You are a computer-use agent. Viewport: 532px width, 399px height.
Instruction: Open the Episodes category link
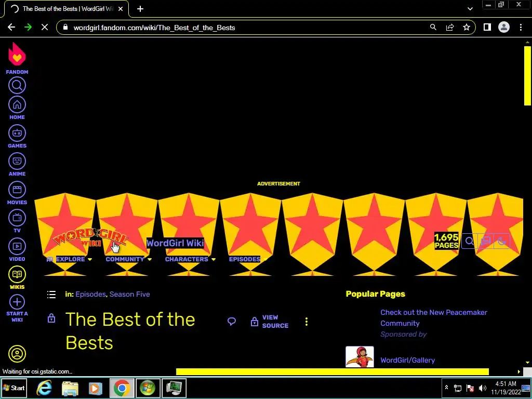90,294
